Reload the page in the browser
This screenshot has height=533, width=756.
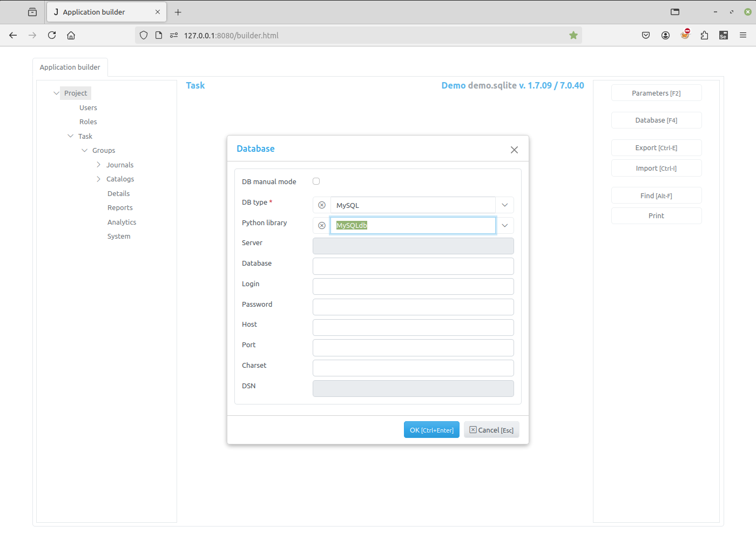coord(52,36)
